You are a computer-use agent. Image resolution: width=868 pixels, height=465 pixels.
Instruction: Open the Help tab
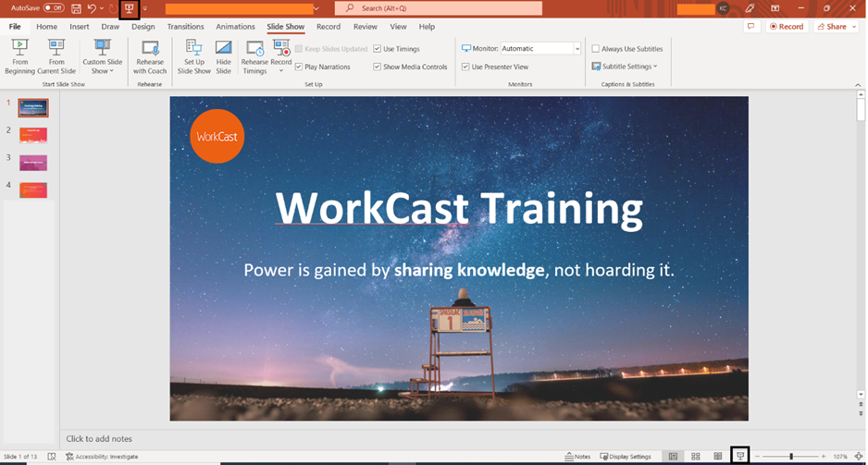(427, 27)
